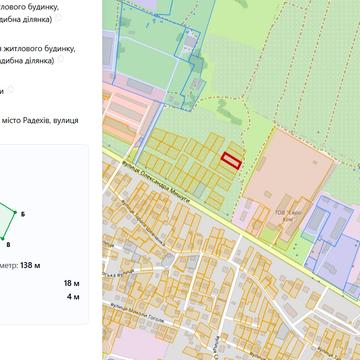Click the green parcel shape in side panel

coord(6,220)
